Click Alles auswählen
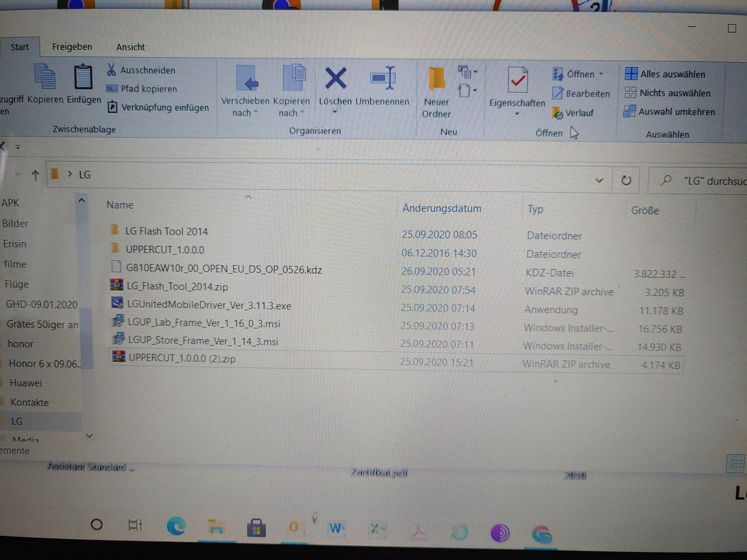The width and height of the screenshot is (747, 560). pos(665,74)
